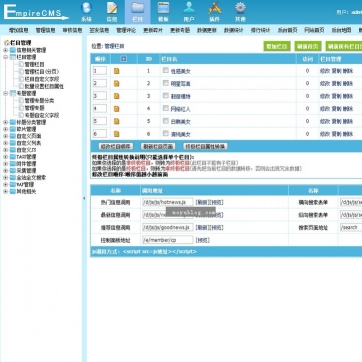Open 数据更新 in the secondary menu bar
This screenshot has height=362, width=362.
tap(207, 30)
